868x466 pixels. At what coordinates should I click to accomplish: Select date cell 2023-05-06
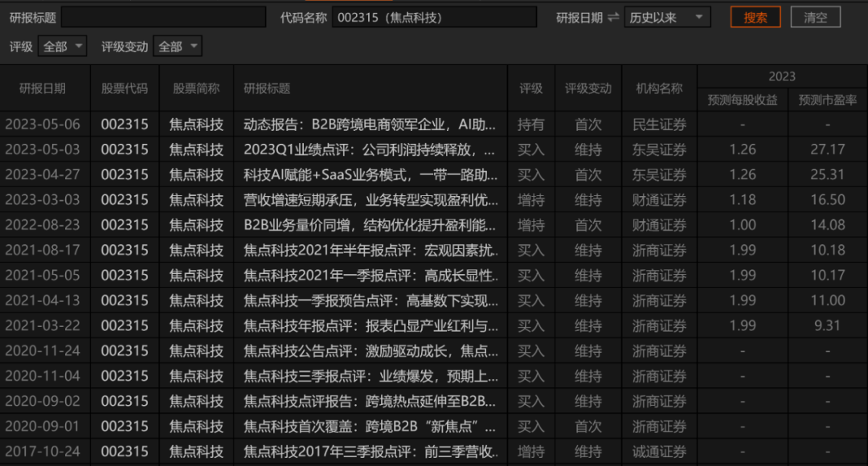coord(43,125)
